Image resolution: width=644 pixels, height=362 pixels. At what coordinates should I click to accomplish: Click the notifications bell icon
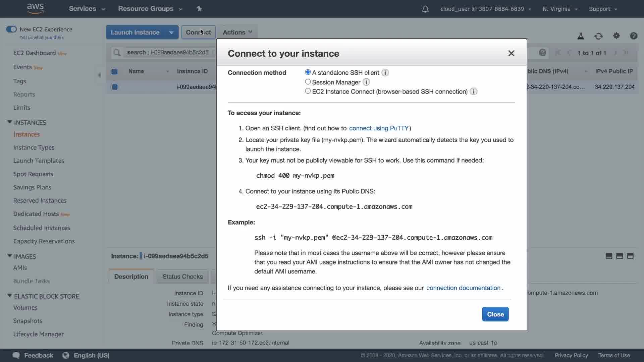click(x=425, y=9)
